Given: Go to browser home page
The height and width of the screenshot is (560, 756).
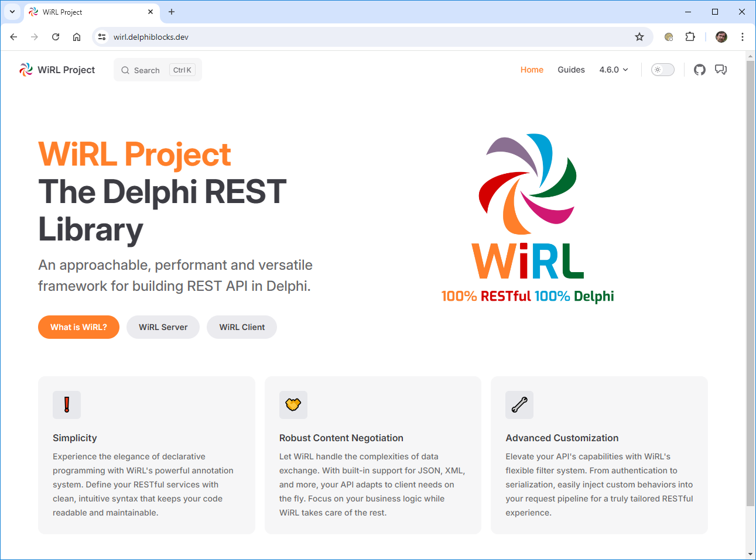Looking at the screenshot, I should pyautogui.click(x=77, y=37).
